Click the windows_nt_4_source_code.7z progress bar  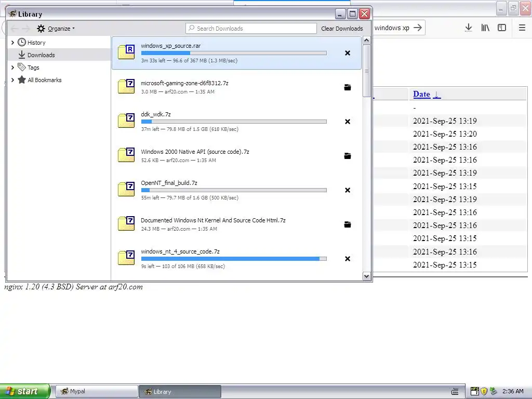tap(234, 259)
